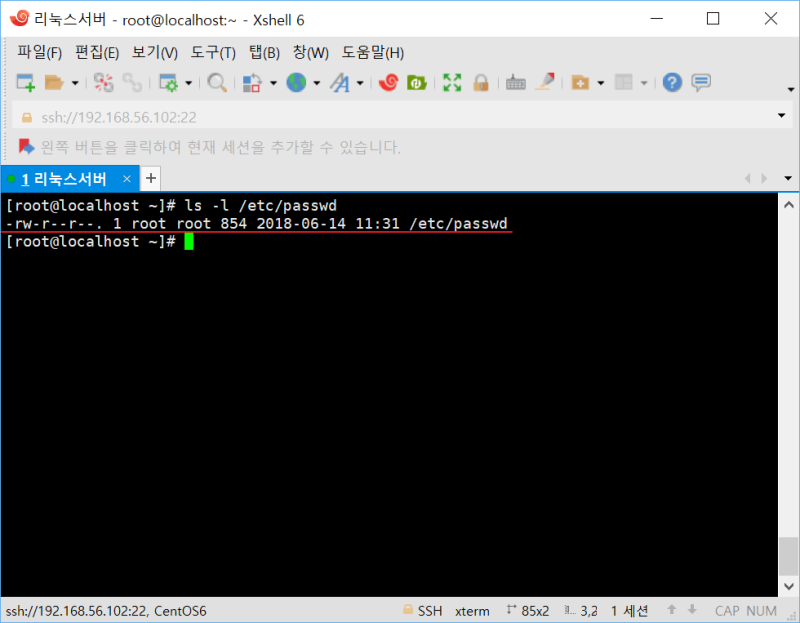Click the terminal prompt cursor area

click(x=189, y=241)
